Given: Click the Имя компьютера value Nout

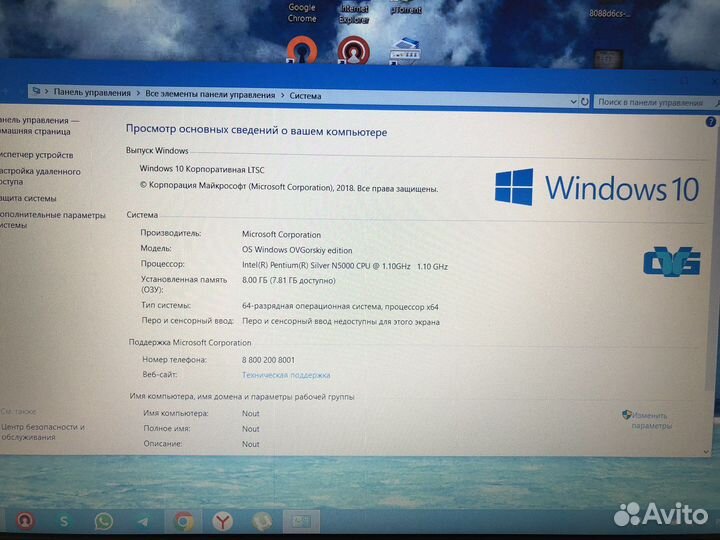Looking at the screenshot, I should tap(251, 413).
